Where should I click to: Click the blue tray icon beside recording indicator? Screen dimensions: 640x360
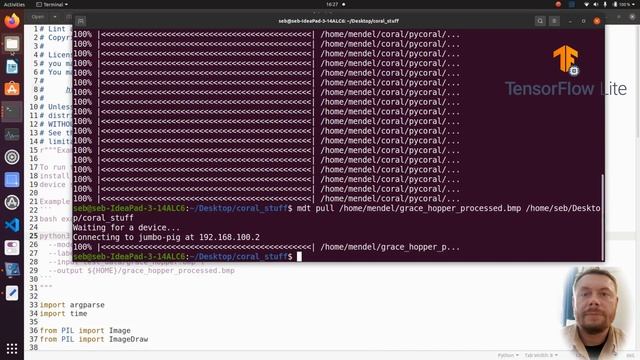pos(572,4)
